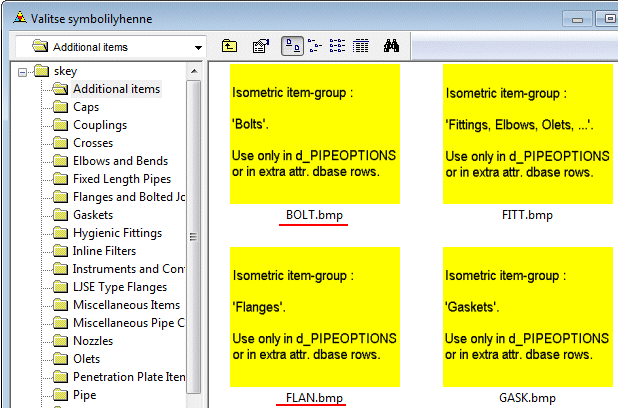Click the binoculars search icon
618x408 pixels.
[392, 45]
